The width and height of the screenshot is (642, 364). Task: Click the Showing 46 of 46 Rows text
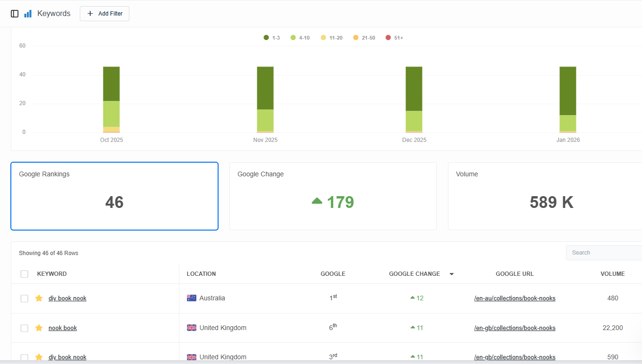(49, 253)
